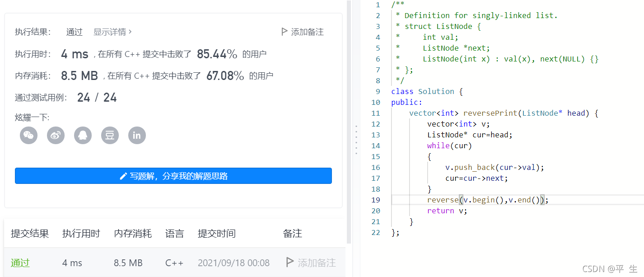
Task: Click 2021/09/18 00:08 submission time
Action: 233,263
